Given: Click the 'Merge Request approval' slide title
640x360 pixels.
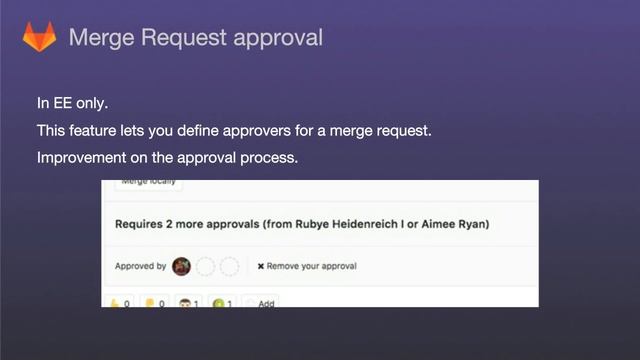Looking at the screenshot, I should 196,37.
